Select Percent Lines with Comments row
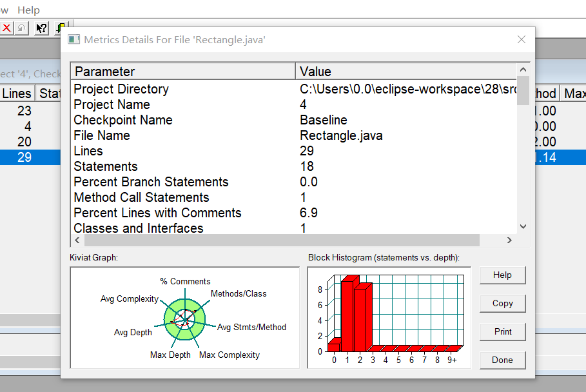This screenshot has height=392, width=586. click(x=294, y=213)
